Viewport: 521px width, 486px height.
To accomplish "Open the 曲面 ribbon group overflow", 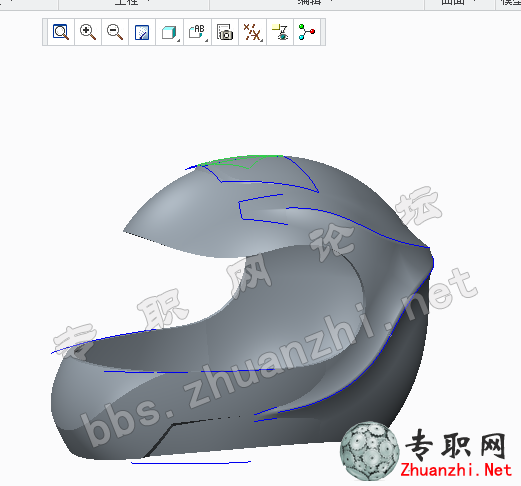I will 475,1.
